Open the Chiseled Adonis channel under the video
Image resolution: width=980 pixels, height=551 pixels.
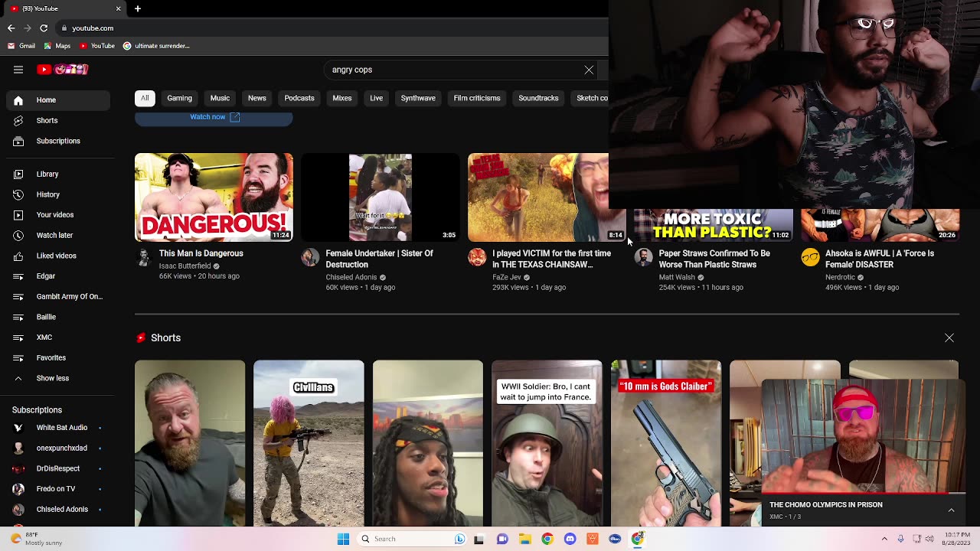(351, 278)
